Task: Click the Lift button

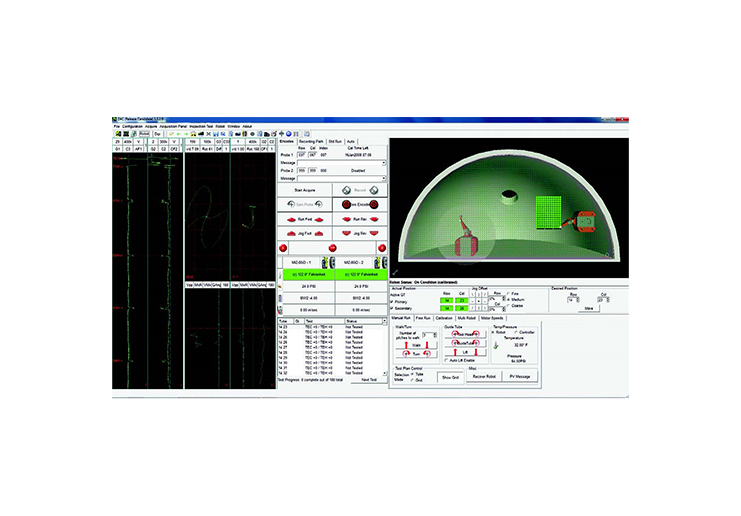Action: pyautogui.click(x=465, y=353)
